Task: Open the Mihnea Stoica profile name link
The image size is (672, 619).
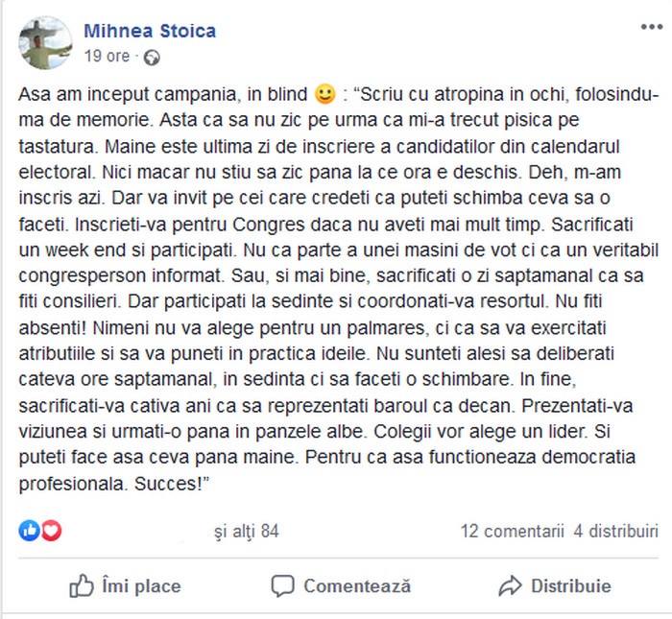Action: coord(150,31)
